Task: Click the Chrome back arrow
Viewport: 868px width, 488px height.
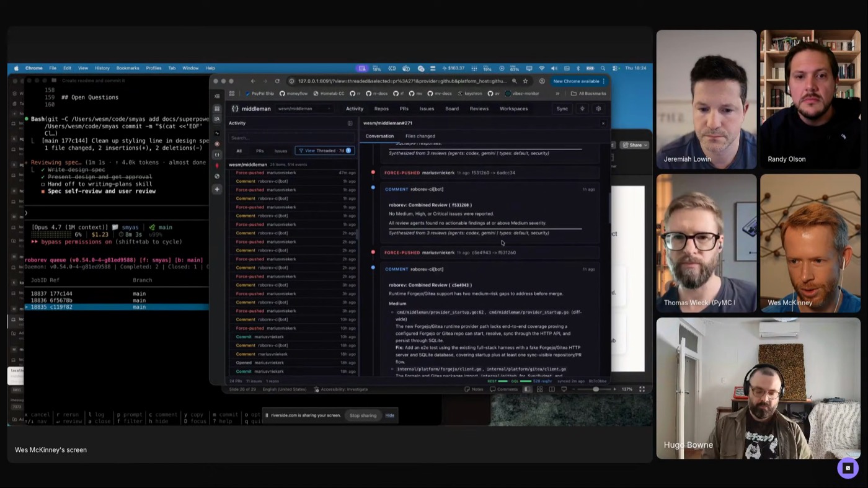Action: click(x=253, y=81)
